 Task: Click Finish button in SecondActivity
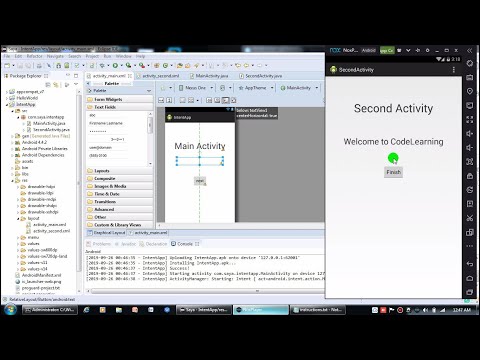393,172
